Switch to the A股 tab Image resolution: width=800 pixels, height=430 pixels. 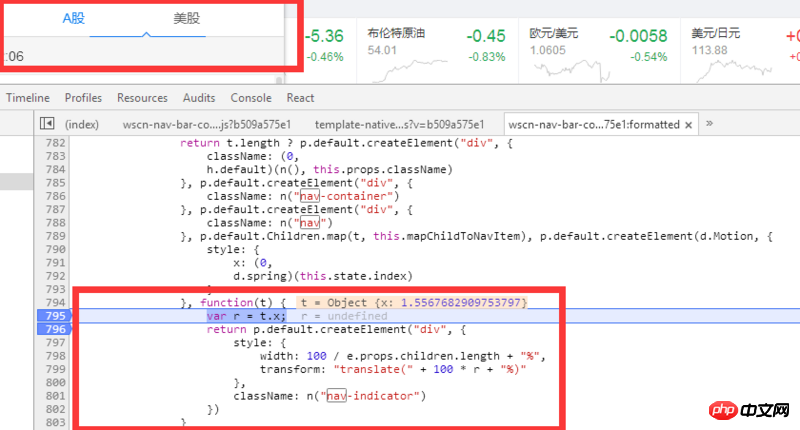click(x=73, y=18)
